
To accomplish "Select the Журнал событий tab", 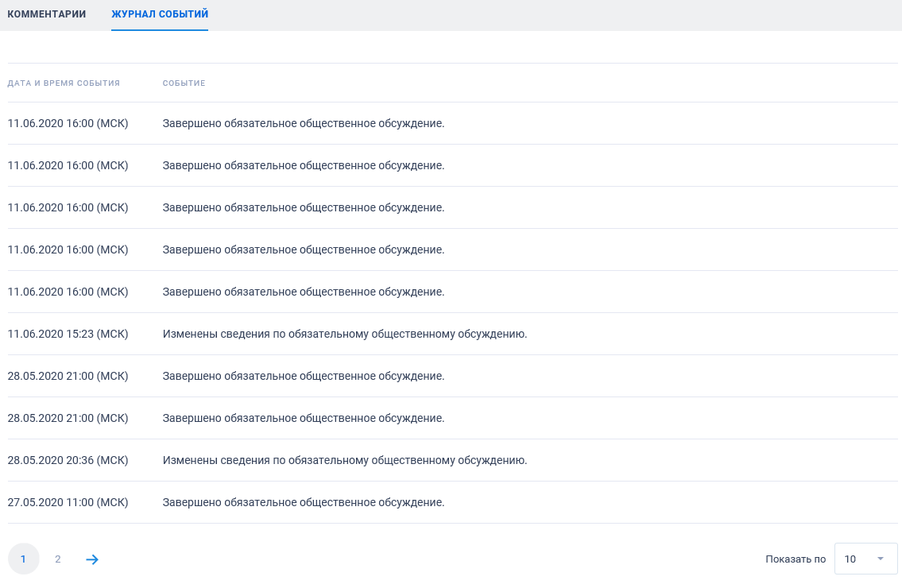I will 160,14.
